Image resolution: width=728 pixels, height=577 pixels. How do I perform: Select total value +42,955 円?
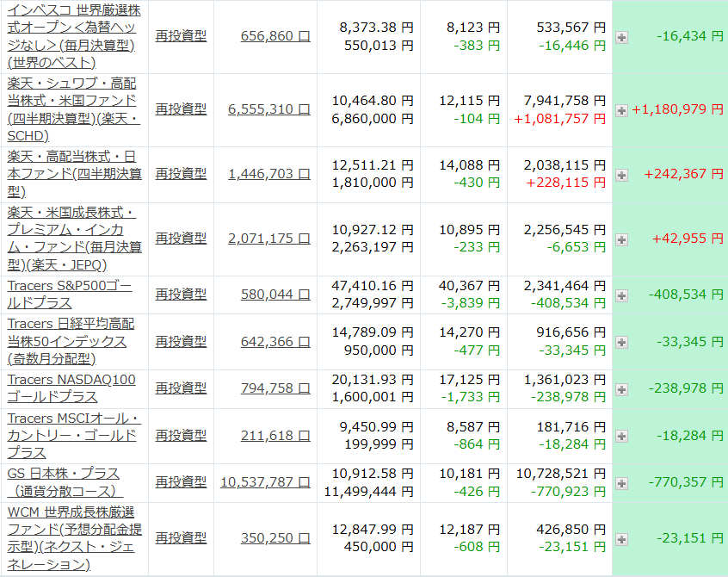[x=688, y=239]
